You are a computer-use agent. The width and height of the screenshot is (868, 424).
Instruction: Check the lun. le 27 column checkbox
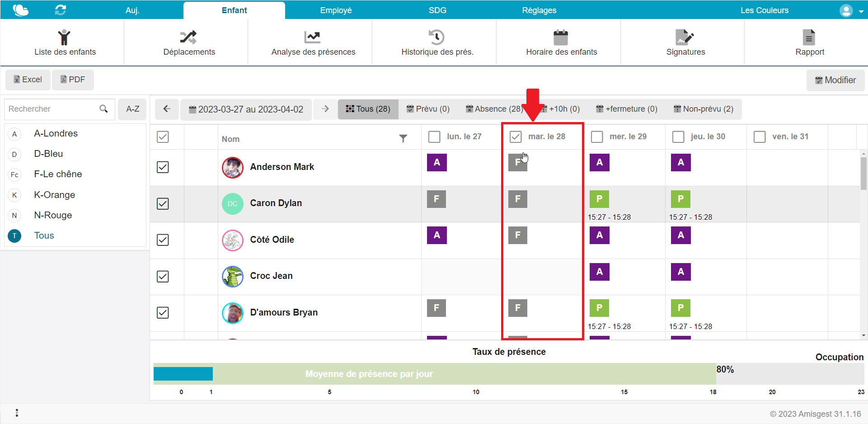(434, 137)
